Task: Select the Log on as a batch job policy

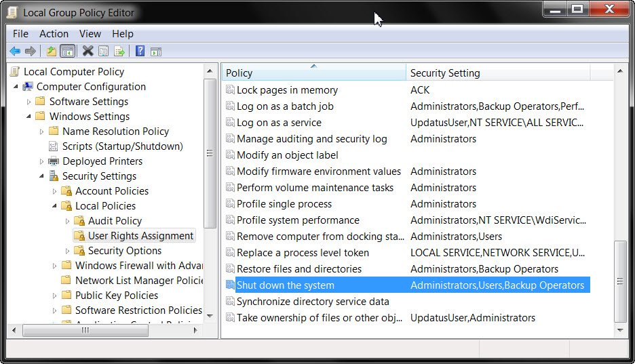Action: pyautogui.click(x=285, y=106)
